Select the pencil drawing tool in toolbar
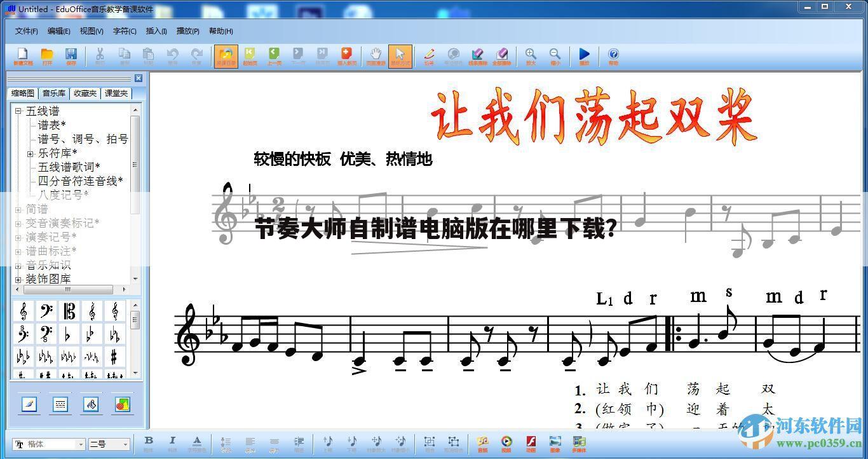 click(429, 56)
